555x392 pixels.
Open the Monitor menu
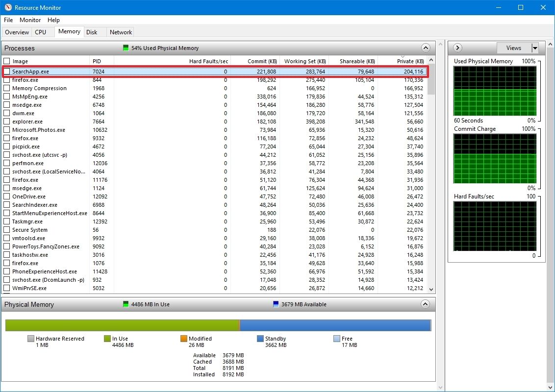tap(30, 20)
